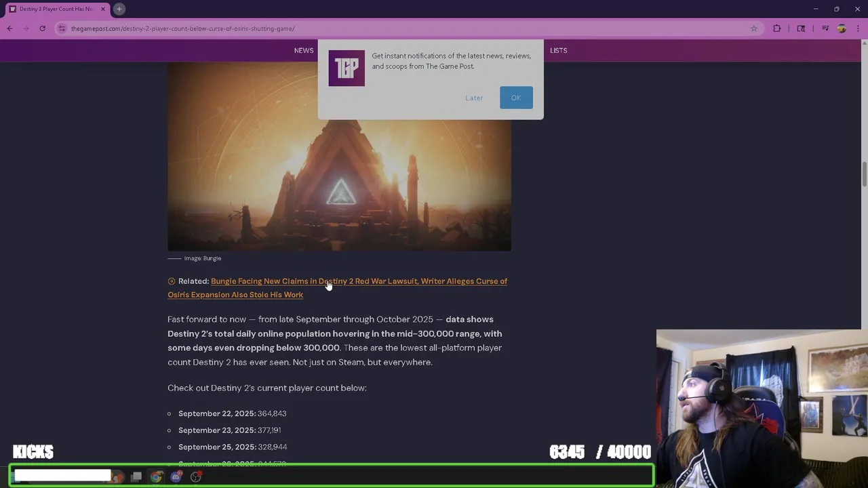Open the Chrome profile avatar
Viewport: 868px width, 488px height.
tap(842, 28)
